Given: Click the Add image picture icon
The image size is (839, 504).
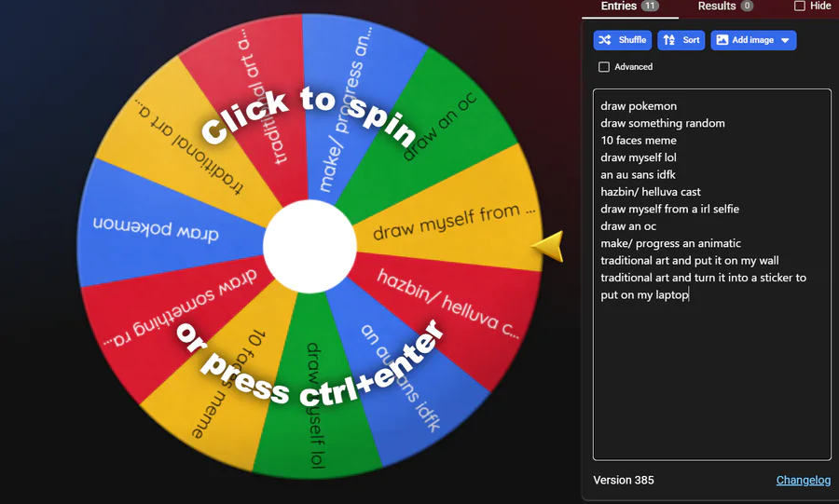Looking at the screenshot, I should (x=722, y=40).
